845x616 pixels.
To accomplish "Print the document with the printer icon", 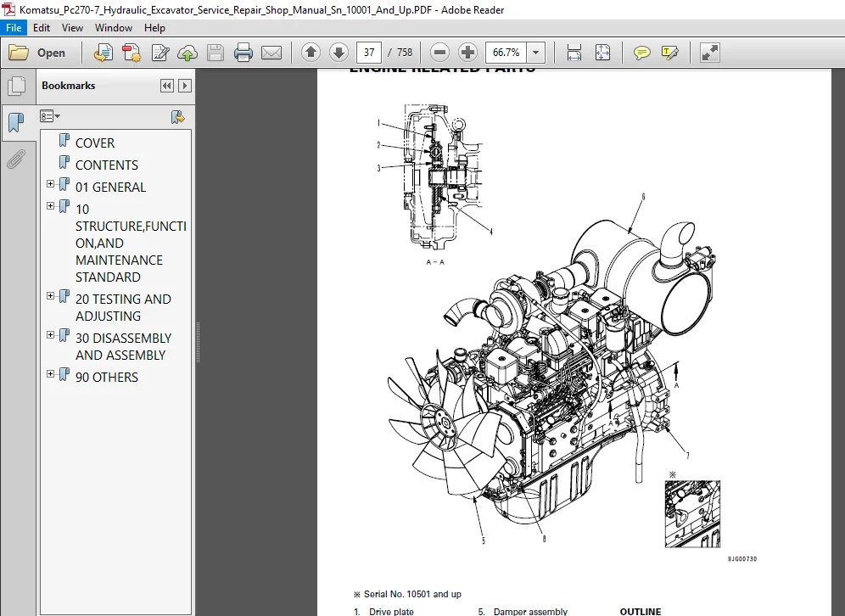I will (243, 53).
